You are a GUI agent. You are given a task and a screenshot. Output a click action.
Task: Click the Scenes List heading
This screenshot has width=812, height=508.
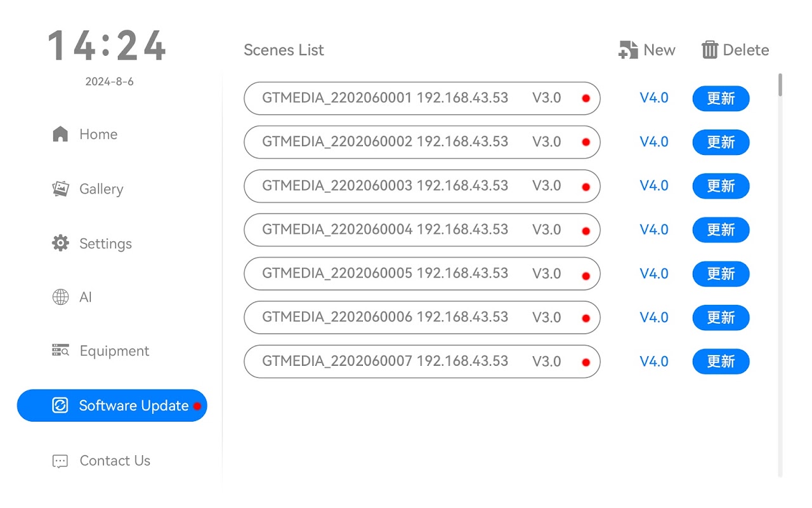tap(284, 50)
